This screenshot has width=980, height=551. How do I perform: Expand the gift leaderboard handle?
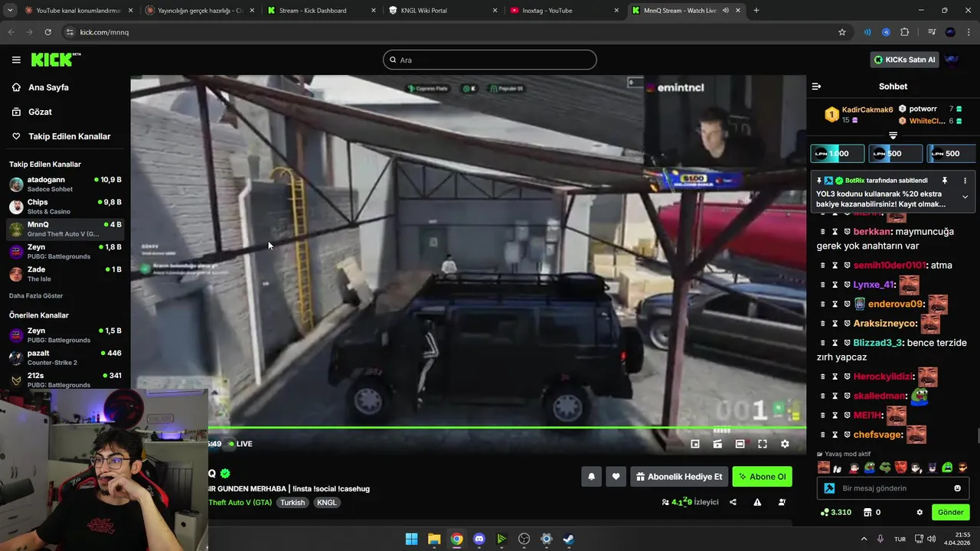coord(893,135)
